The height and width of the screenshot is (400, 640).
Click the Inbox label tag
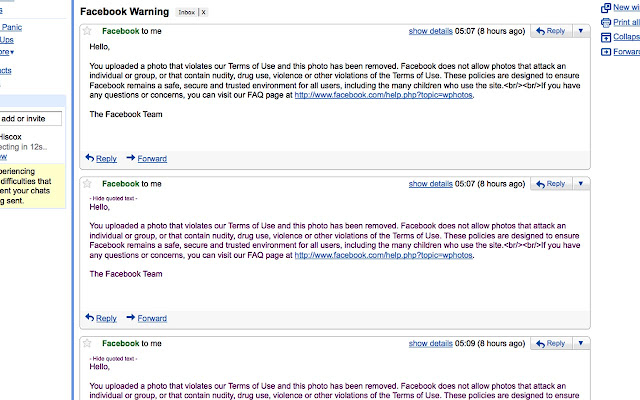187,12
